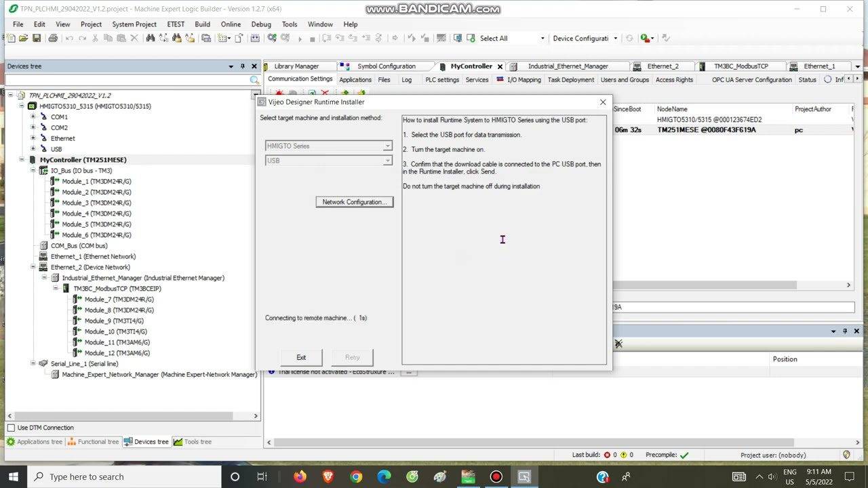Screen dimensions: 868x488
Task: Open the I/O Mapping sub-tab
Action: 519,80
